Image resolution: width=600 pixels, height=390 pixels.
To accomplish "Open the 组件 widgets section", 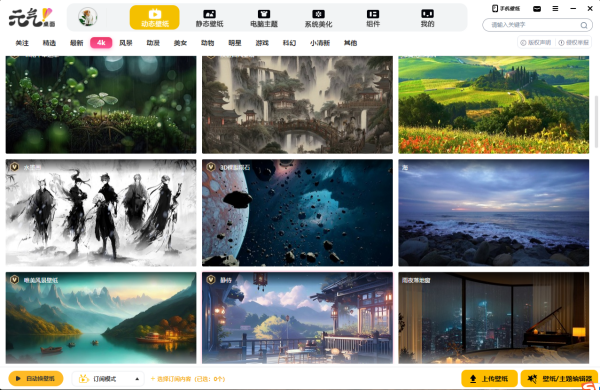I will click(373, 18).
